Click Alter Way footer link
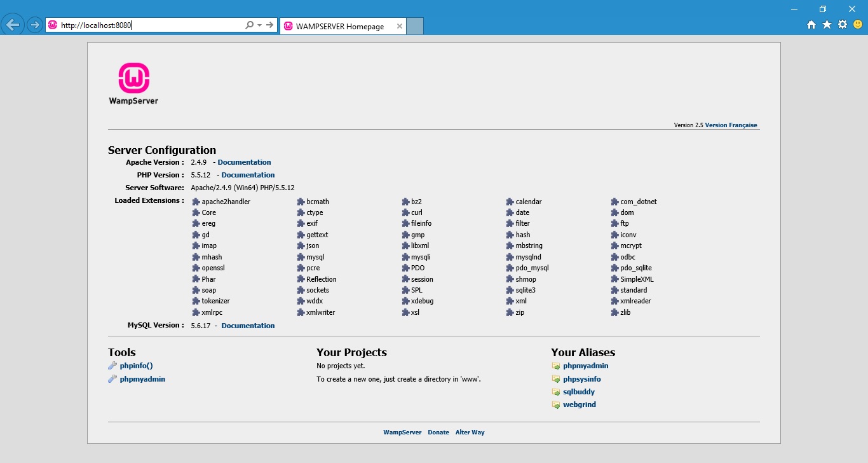 pyautogui.click(x=470, y=432)
